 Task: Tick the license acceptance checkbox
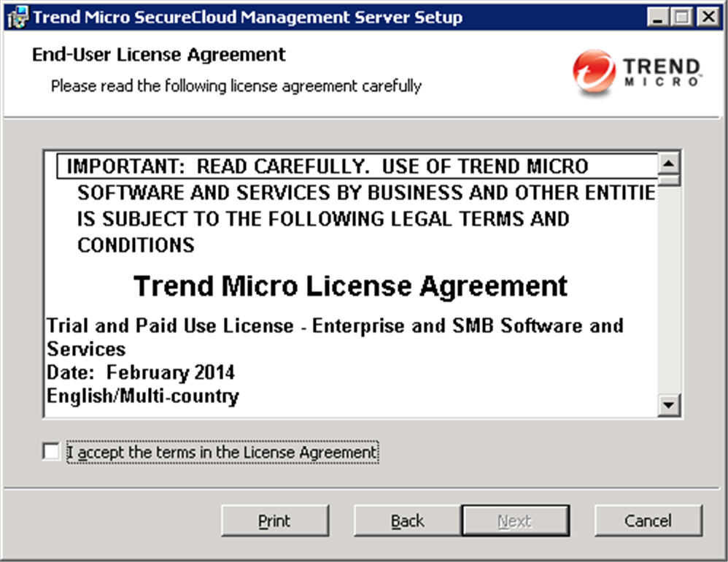[51, 453]
